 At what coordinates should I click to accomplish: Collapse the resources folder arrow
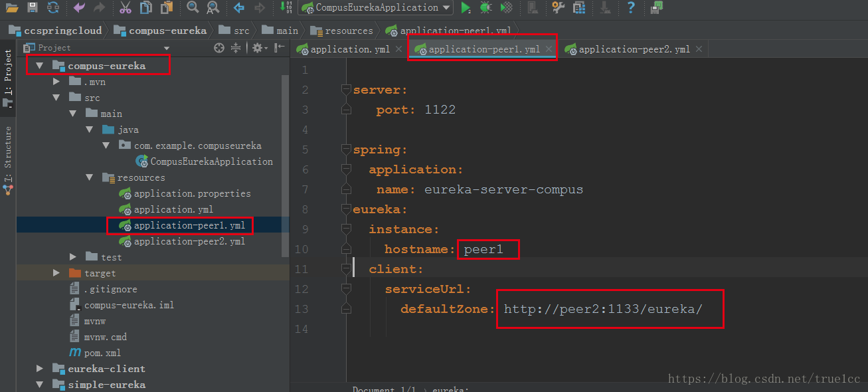coord(90,177)
